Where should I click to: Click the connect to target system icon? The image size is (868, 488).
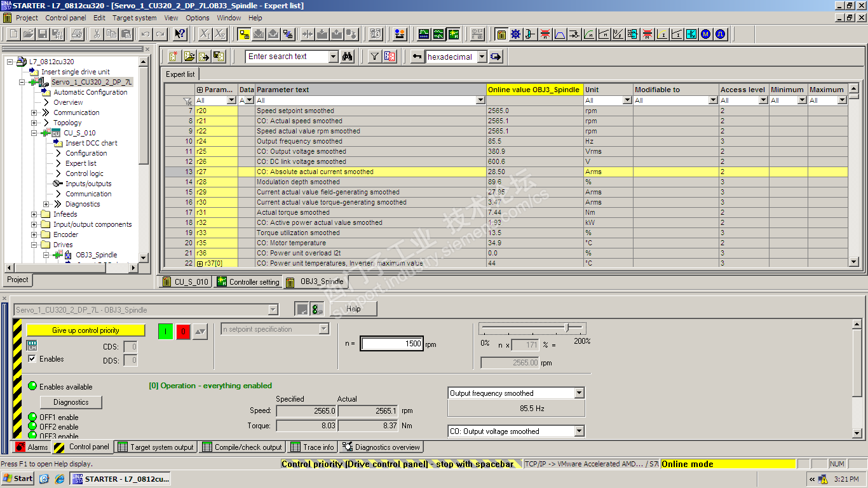click(244, 34)
